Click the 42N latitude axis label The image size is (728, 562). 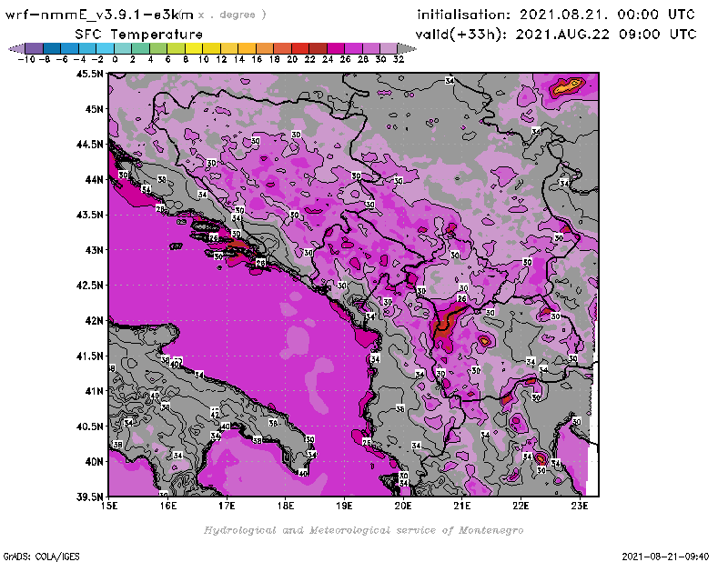[x=93, y=320]
